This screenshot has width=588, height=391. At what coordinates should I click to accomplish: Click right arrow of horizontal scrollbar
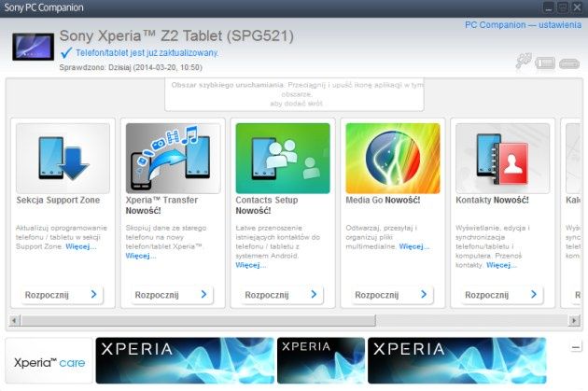pyautogui.click(x=574, y=320)
